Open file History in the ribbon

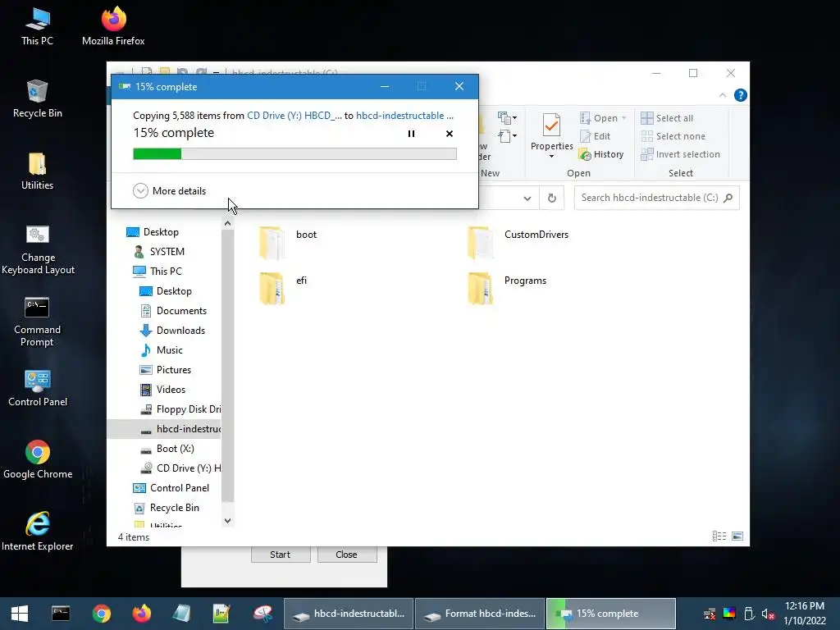pos(601,154)
